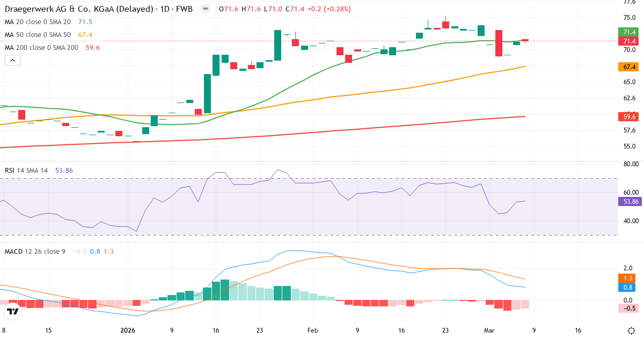Click the TradingView logo watermark
Screen dimensions: 644x338
(x=12, y=311)
